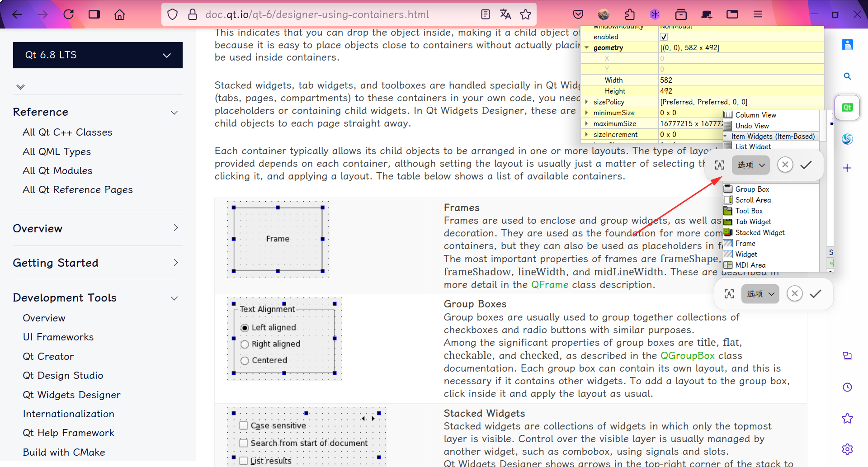Select the Centered radio button

click(x=245, y=361)
